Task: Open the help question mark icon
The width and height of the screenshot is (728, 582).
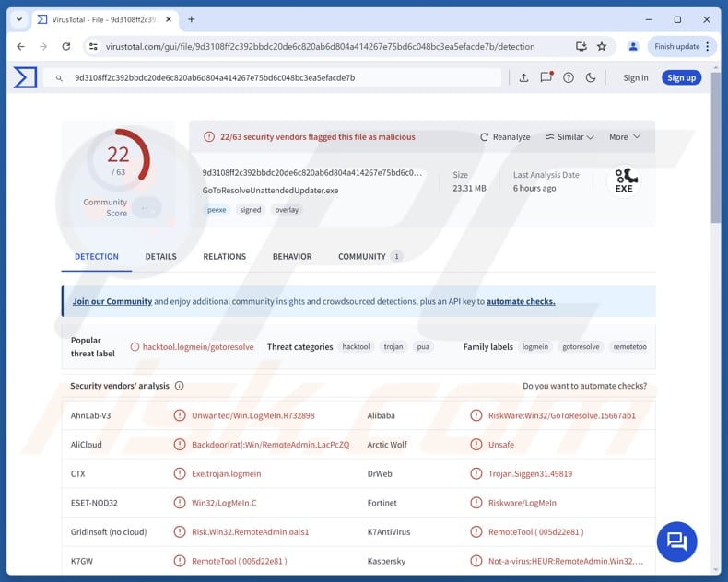Action: (569, 77)
